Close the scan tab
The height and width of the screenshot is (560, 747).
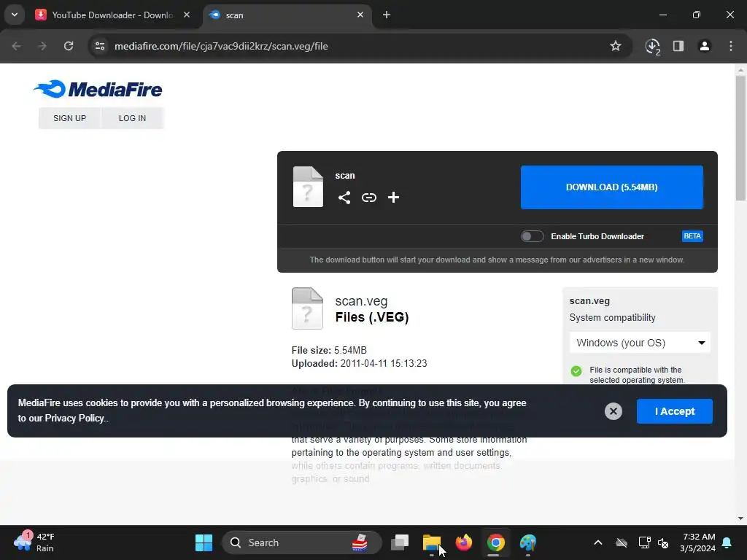(x=360, y=15)
